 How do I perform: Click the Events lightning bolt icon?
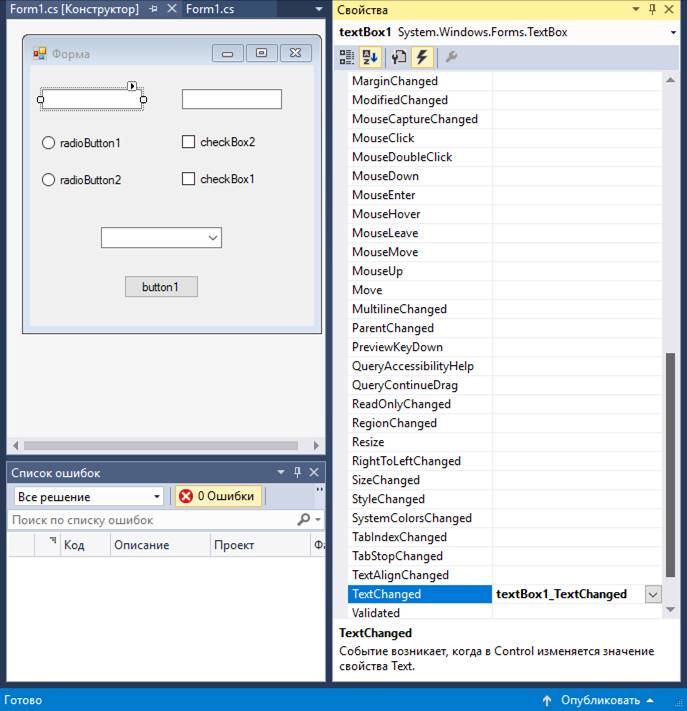pos(421,57)
